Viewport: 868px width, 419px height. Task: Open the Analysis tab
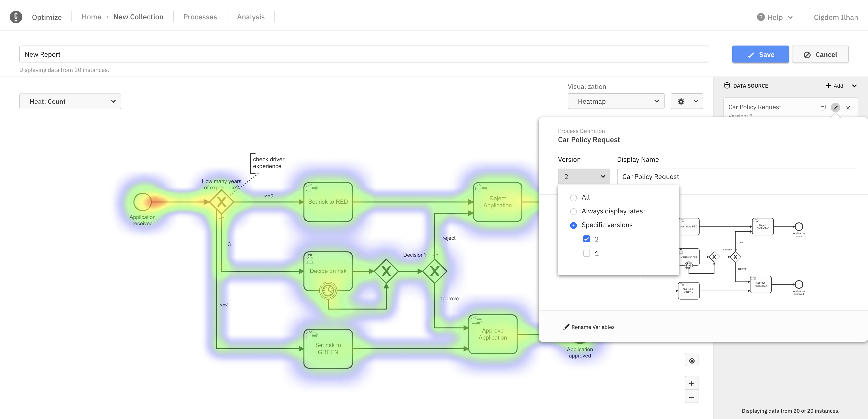click(251, 17)
